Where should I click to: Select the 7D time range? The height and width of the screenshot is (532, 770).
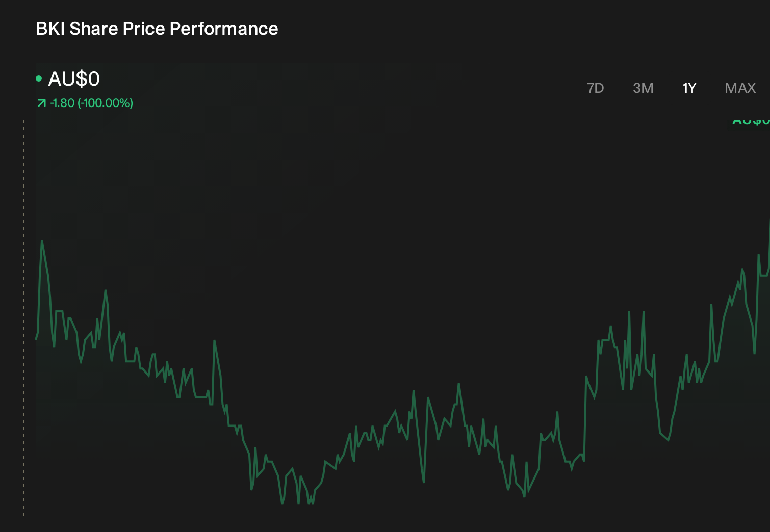coord(595,88)
